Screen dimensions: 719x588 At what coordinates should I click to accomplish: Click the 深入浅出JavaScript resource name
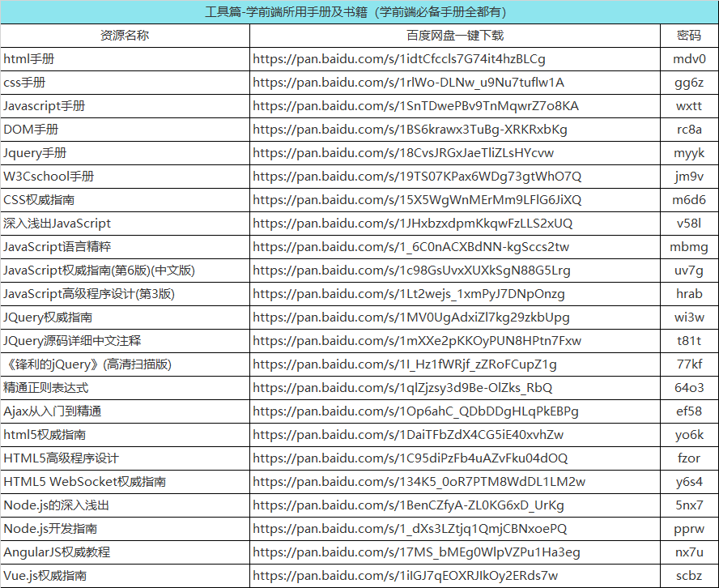pyautogui.click(x=57, y=224)
